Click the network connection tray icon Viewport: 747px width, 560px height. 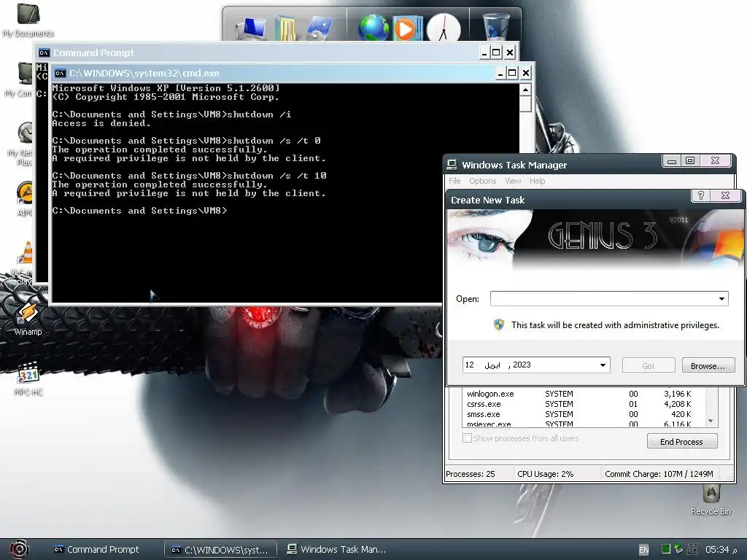[692, 549]
